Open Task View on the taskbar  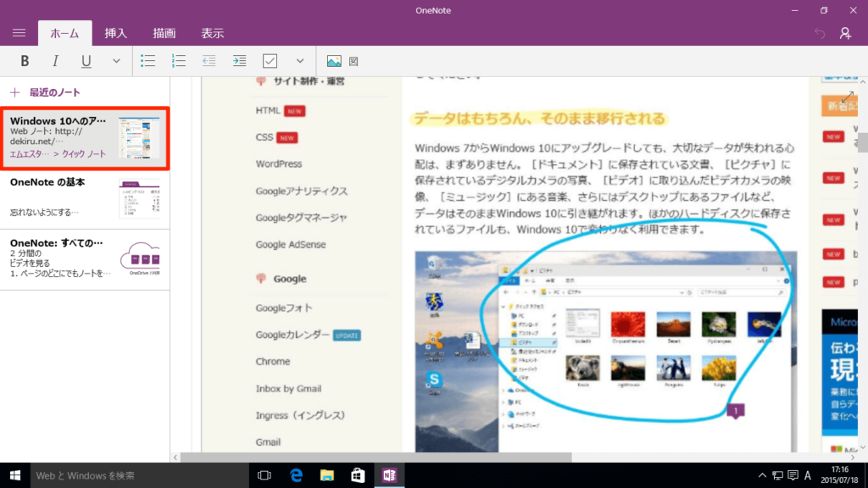coord(264,475)
